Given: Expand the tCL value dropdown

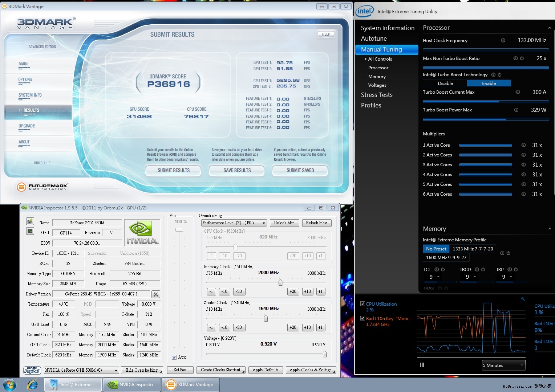Looking at the screenshot, I should (x=438, y=277).
